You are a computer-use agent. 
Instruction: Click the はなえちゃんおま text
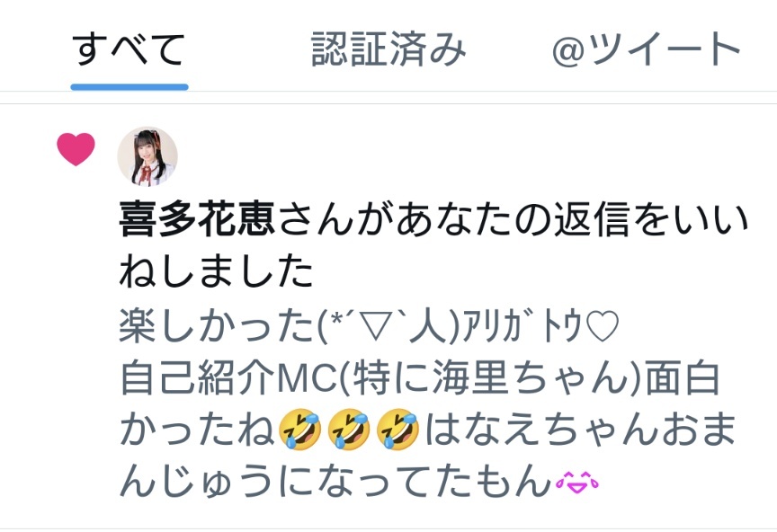(x=580, y=429)
